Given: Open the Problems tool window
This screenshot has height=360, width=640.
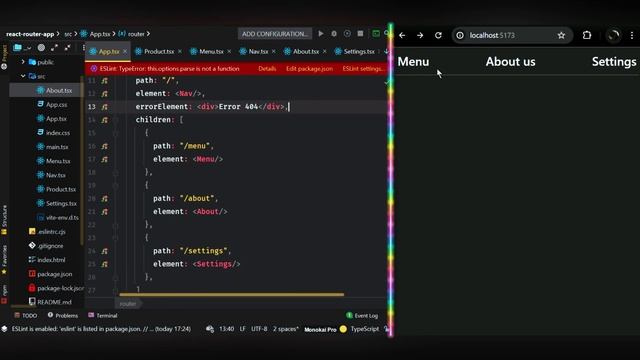Looking at the screenshot, I should coord(62,316).
